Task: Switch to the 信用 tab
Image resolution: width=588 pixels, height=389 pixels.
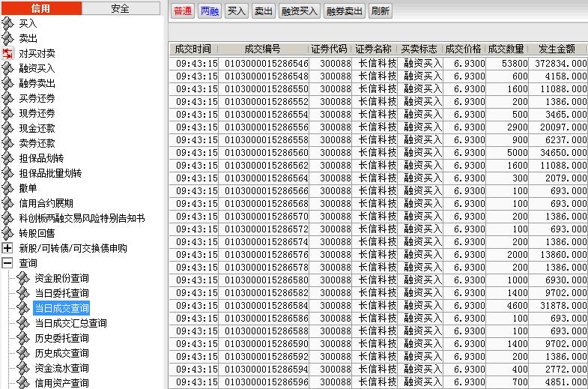Action: tap(41, 8)
